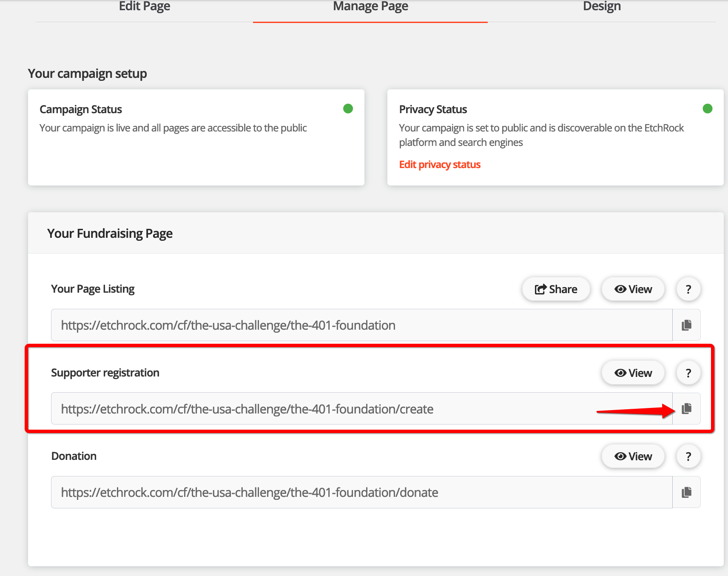Switch to the Design tab
This screenshot has width=728, height=576.
[601, 7]
